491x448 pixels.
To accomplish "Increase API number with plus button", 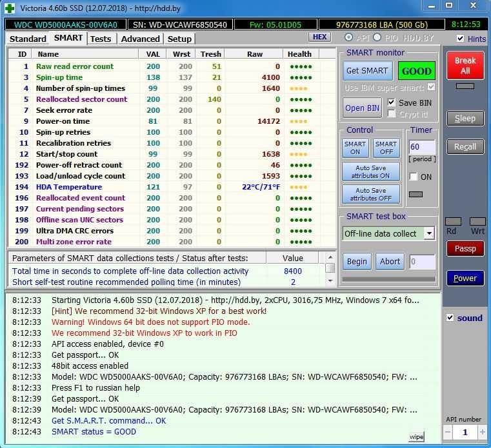I will tap(482, 432).
